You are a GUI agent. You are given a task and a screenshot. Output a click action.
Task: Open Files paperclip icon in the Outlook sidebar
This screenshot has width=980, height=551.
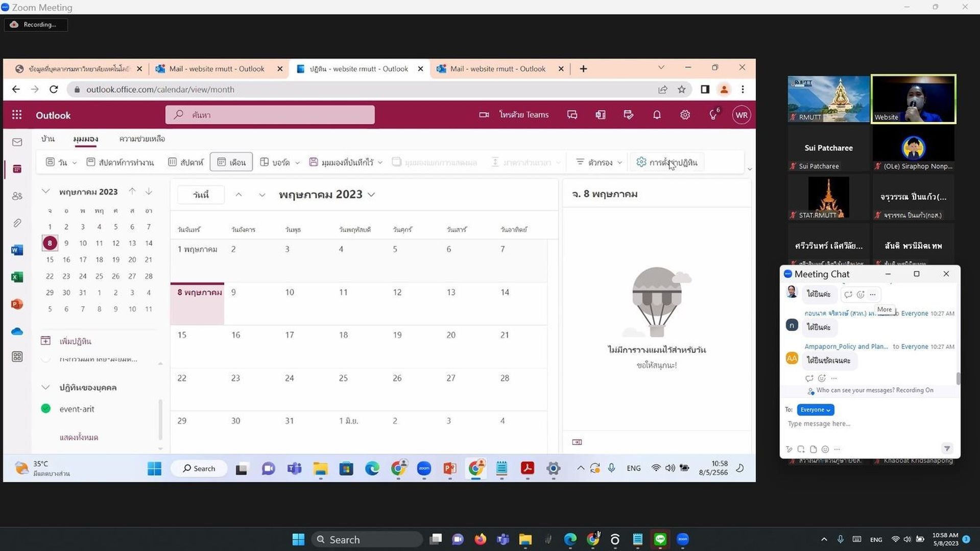17,223
